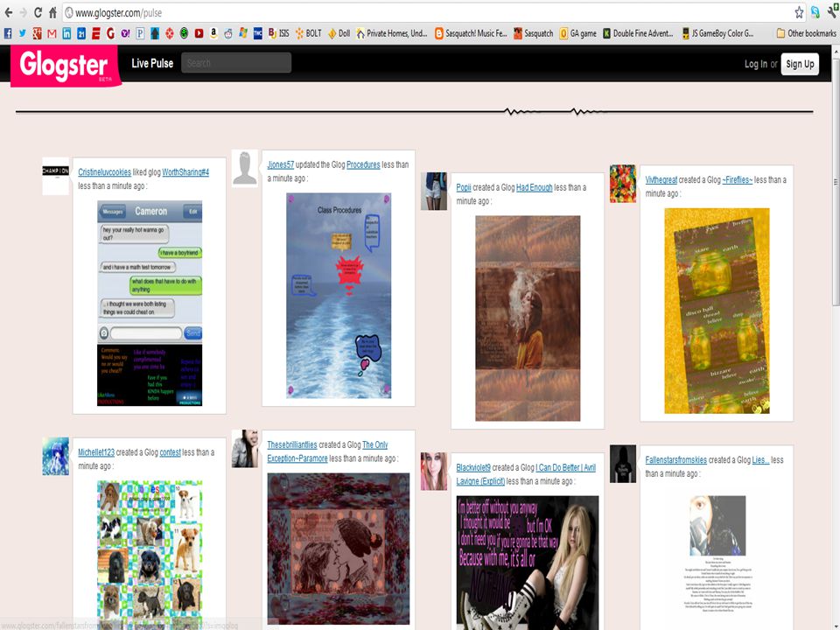Image resolution: width=840 pixels, height=630 pixels.
Task: Open the Paramore kissing couple thumbnail
Action: point(339,549)
